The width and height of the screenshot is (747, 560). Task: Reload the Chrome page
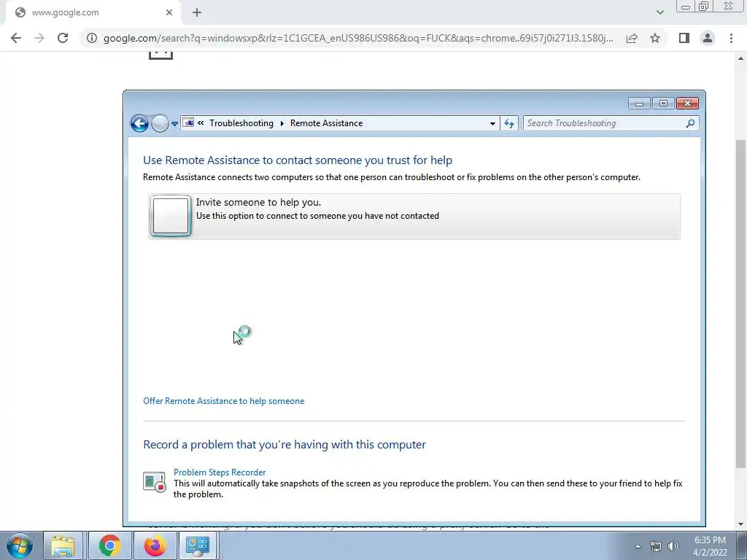pos(63,38)
